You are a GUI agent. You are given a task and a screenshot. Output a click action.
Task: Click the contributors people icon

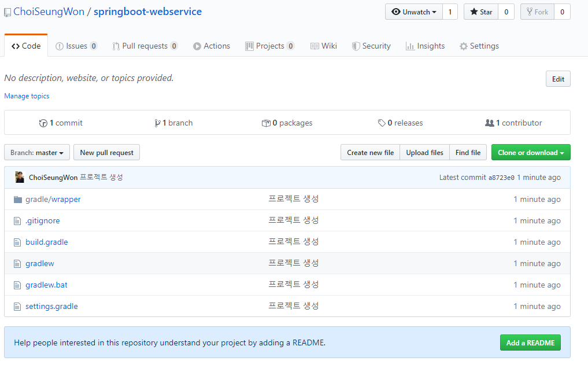click(x=489, y=123)
